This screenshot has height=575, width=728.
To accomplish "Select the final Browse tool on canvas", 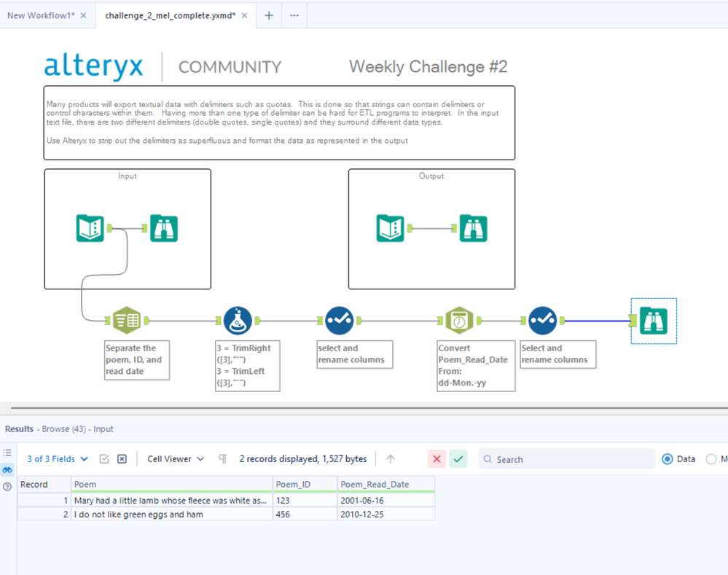I will (x=653, y=321).
